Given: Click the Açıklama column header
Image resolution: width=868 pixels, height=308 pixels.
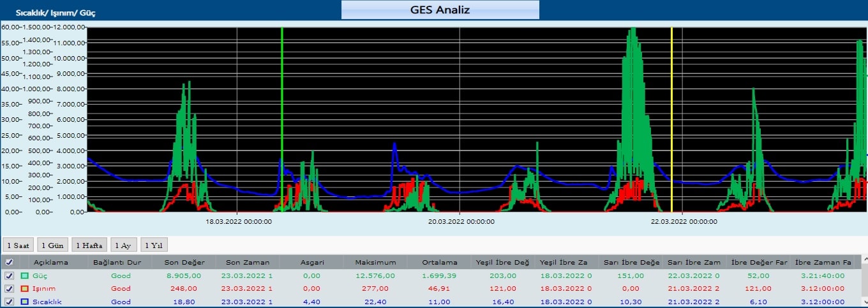Looking at the screenshot, I should point(51,262).
